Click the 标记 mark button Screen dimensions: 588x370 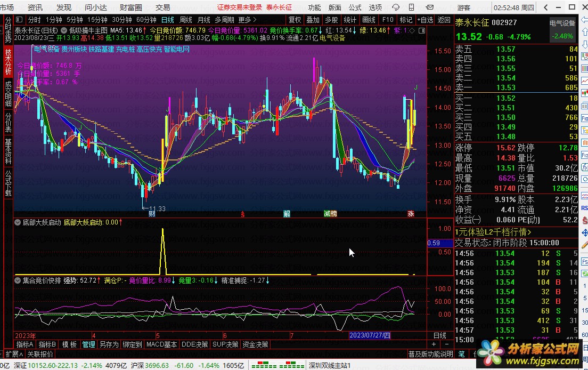click(x=406, y=20)
